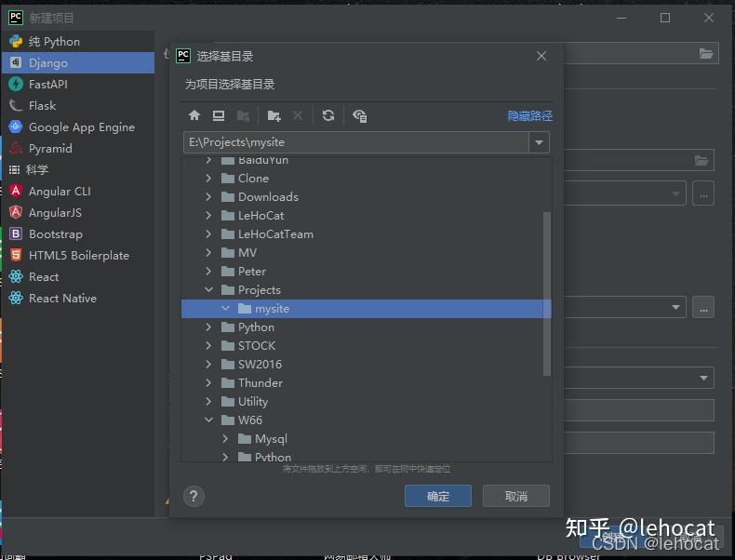Click the ellipsis button beside interpreter dropdown

(x=703, y=307)
